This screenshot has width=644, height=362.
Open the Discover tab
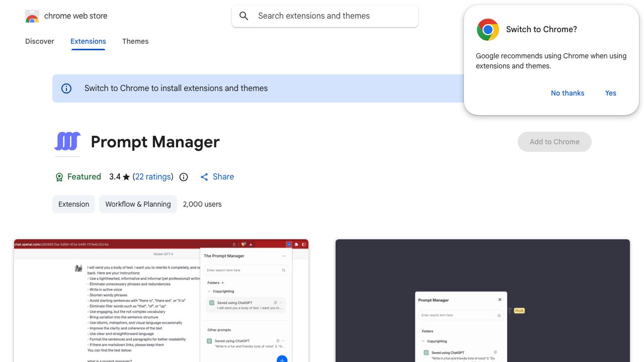[40, 41]
